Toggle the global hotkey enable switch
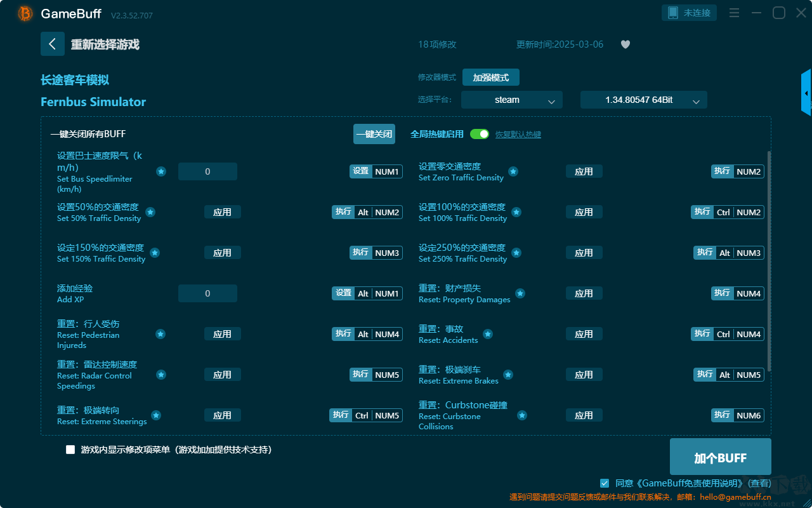The width and height of the screenshot is (812, 508). point(480,134)
